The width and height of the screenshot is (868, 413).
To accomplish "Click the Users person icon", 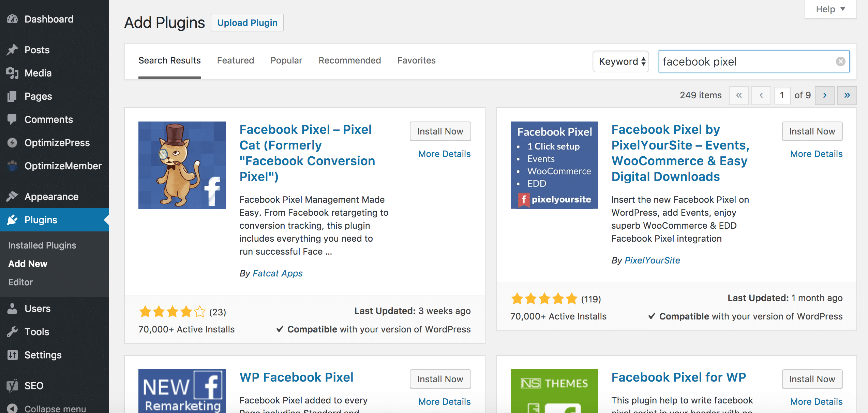I will click(x=12, y=309).
